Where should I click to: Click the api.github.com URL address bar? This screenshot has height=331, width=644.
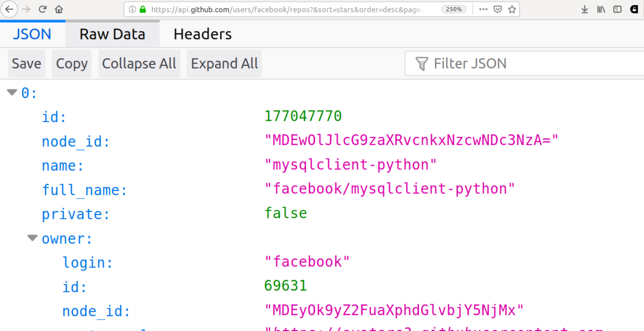coord(288,9)
